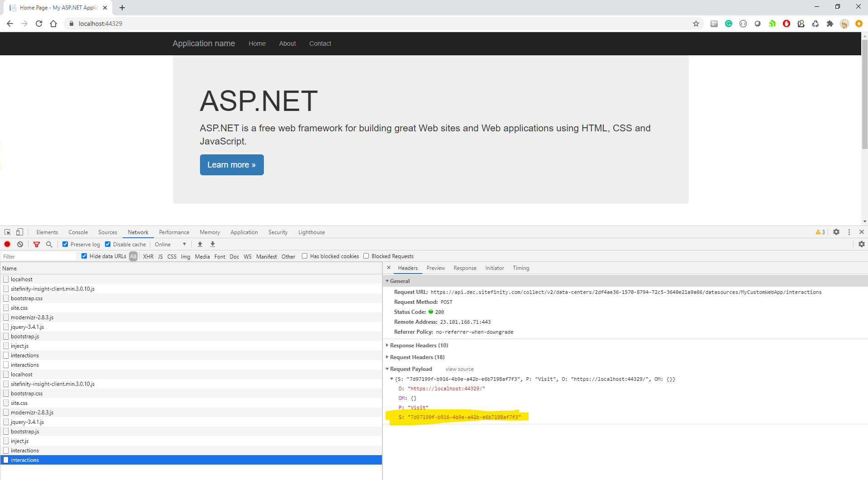Expand Response Headers (10)
This screenshot has height=480, width=868.
coord(387,345)
